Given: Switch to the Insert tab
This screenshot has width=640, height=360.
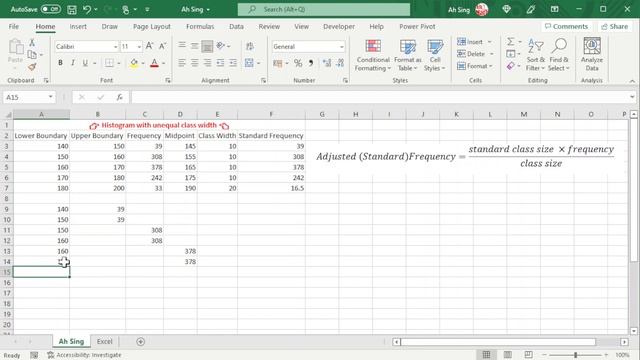Looking at the screenshot, I should tap(78, 27).
